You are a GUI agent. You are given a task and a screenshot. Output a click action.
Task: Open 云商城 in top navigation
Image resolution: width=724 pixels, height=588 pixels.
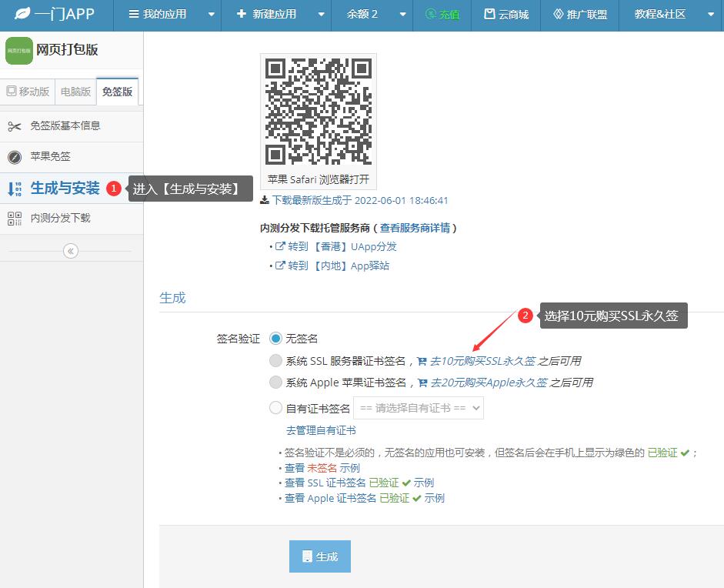point(506,15)
